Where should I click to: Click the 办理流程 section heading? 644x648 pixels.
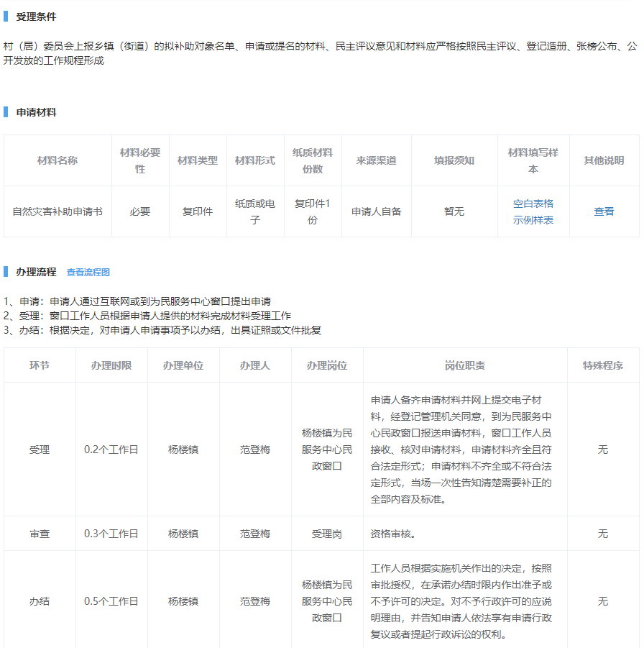click(36, 272)
